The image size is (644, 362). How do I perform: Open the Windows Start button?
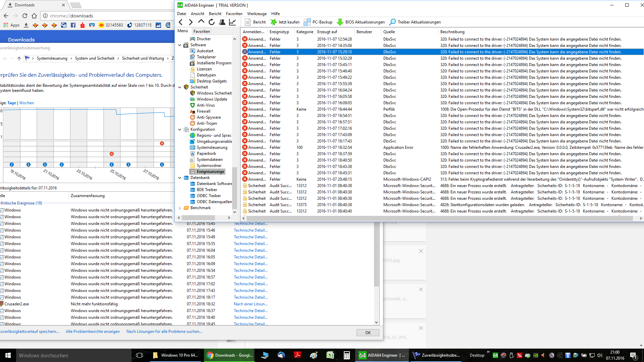tap(8, 355)
